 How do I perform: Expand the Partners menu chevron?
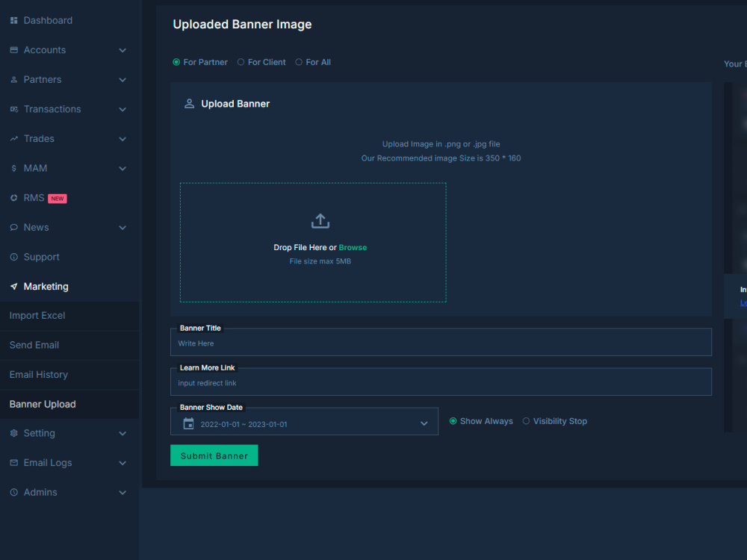tap(123, 80)
